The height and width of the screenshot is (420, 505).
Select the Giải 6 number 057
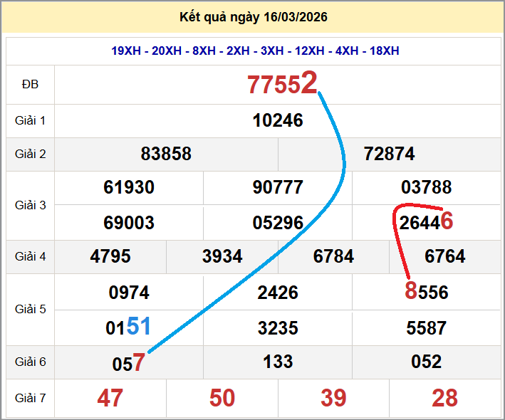point(129,363)
